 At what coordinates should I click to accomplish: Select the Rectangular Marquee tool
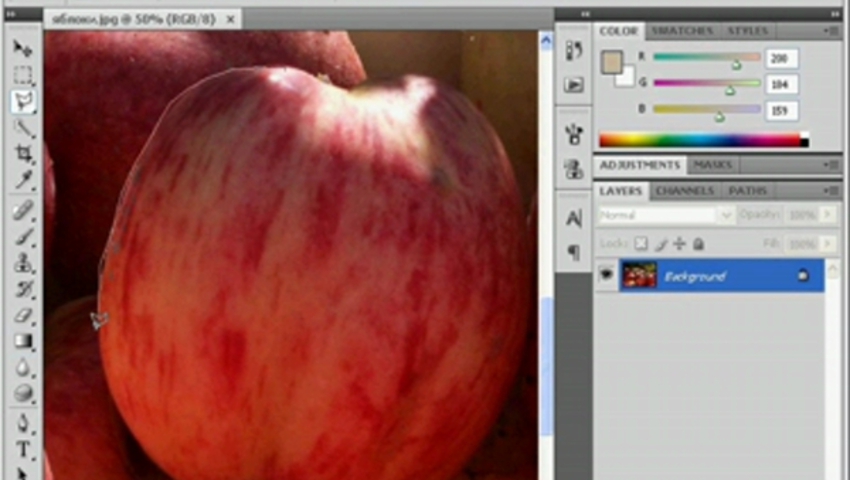[x=23, y=75]
